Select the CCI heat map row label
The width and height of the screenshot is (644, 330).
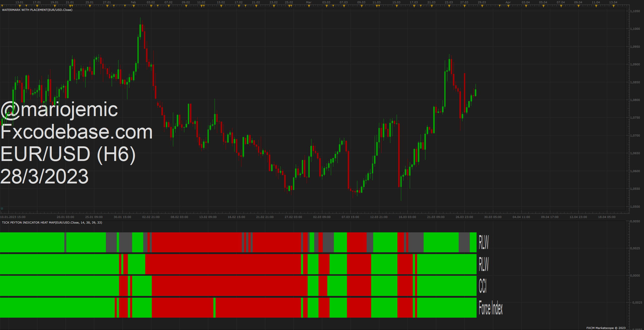[483, 286]
